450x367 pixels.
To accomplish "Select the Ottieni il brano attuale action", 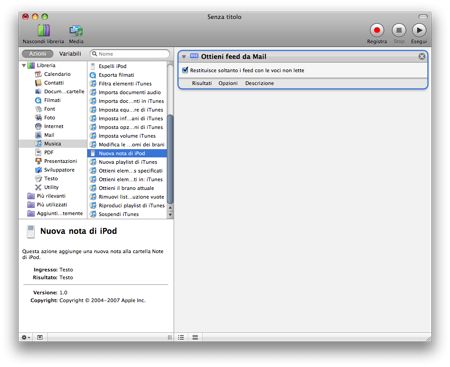I will pyautogui.click(x=126, y=188).
